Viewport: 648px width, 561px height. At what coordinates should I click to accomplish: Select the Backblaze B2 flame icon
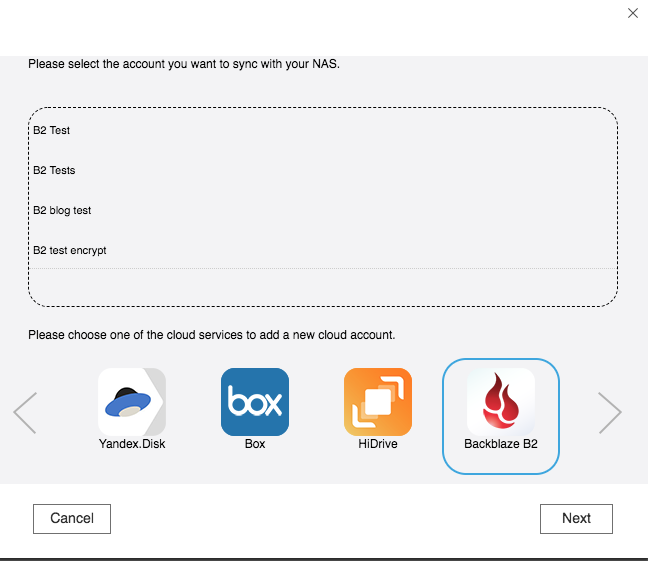tap(501, 402)
